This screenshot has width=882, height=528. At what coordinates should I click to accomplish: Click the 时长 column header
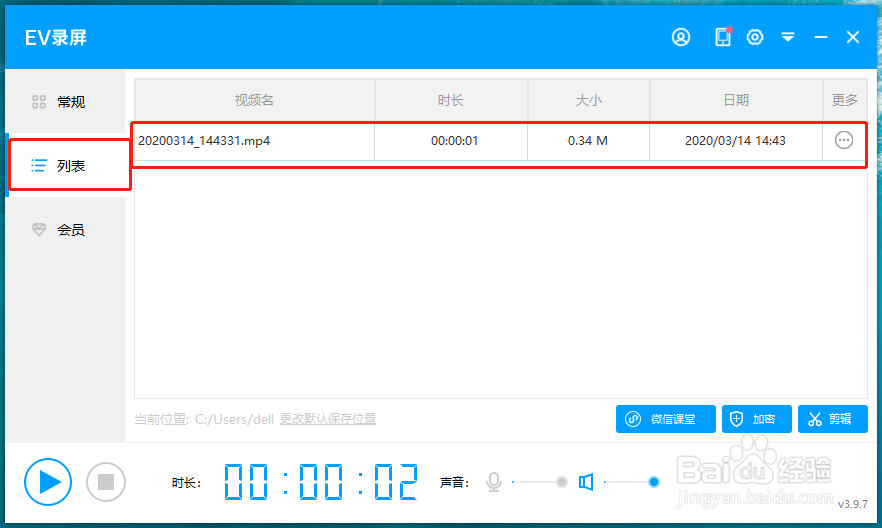coord(451,100)
